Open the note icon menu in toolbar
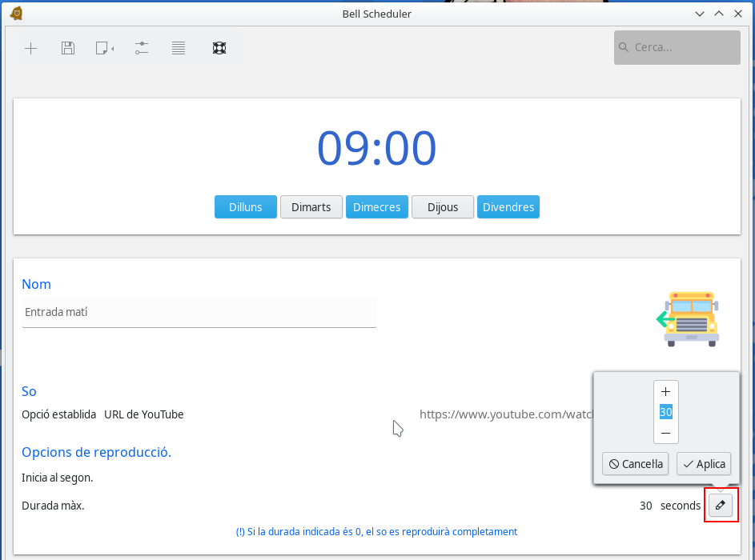The image size is (755, 560). click(x=104, y=48)
